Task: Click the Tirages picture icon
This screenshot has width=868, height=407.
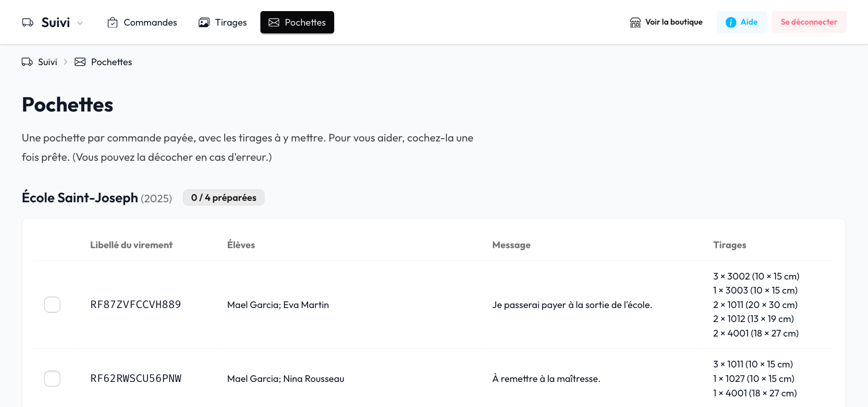Action: click(x=204, y=22)
